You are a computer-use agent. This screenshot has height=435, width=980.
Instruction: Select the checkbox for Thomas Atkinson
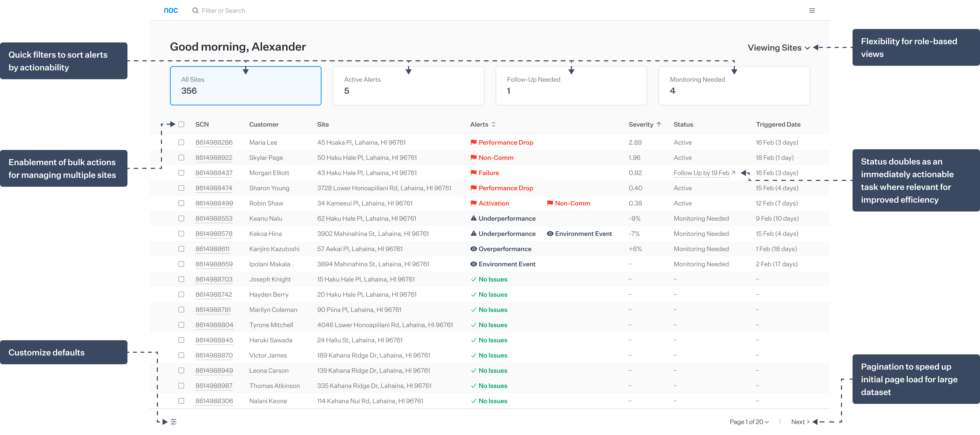(x=181, y=386)
